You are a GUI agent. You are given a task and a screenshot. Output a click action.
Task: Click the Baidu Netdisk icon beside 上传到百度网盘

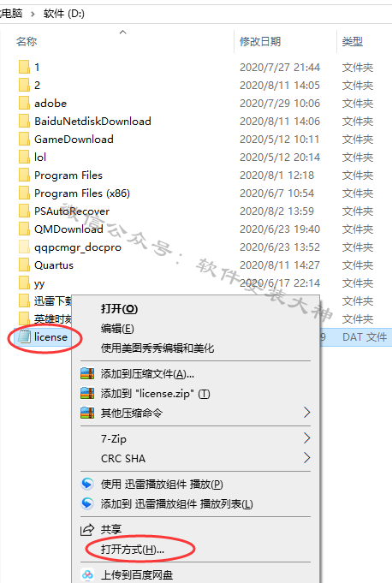point(87,574)
